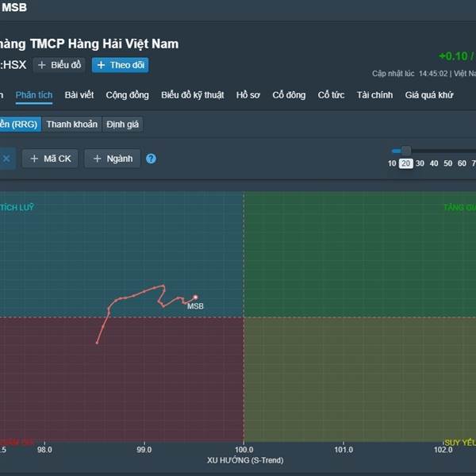Image resolution: width=476 pixels, height=476 pixels.
Task: Set slider period to 50
Action: (x=447, y=163)
